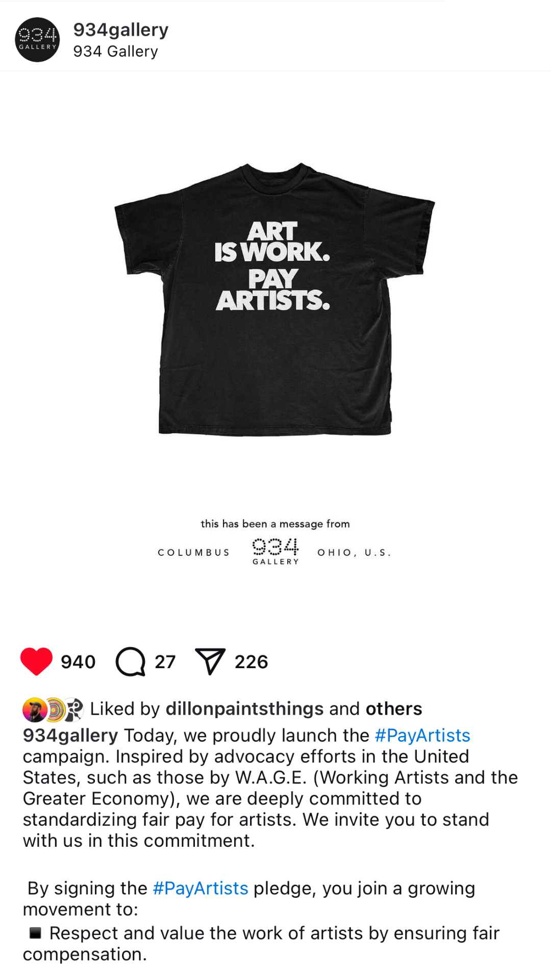This screenshot has width=551, height=980.
Task: Tap the black-and-white third liker avatar
Action: tap(74, 709)
